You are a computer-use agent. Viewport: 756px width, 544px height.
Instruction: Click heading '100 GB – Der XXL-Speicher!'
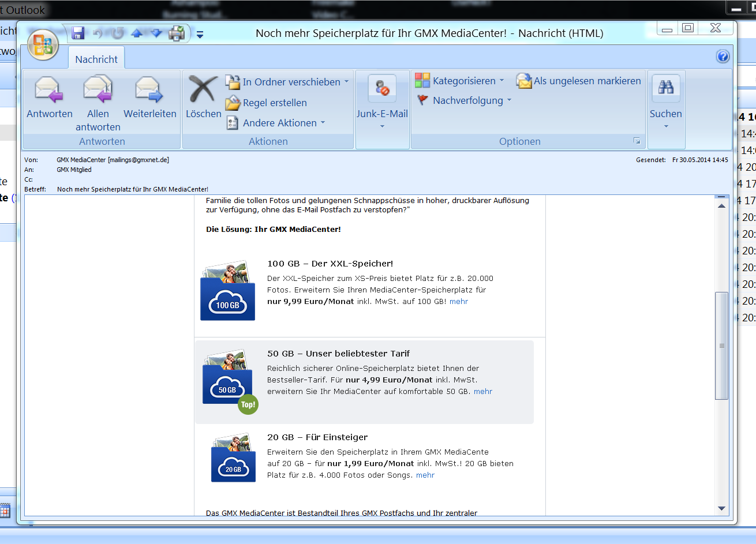tap(330, 264)
